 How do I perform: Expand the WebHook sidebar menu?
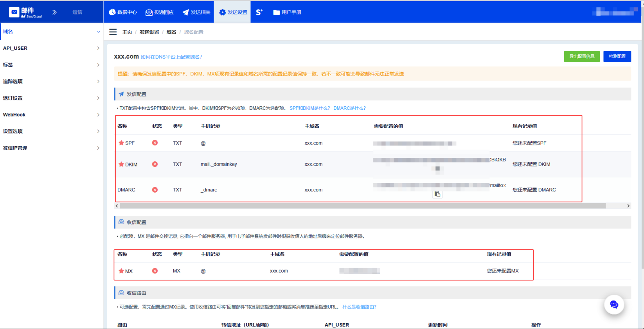pyautogui.click(x=51, y=115)
